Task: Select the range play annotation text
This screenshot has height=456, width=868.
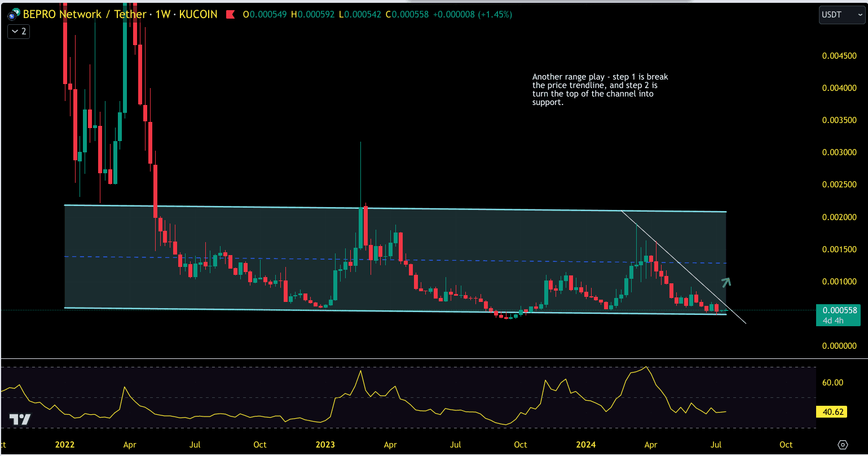Action: pyautogui.click(x=600, y=90)
